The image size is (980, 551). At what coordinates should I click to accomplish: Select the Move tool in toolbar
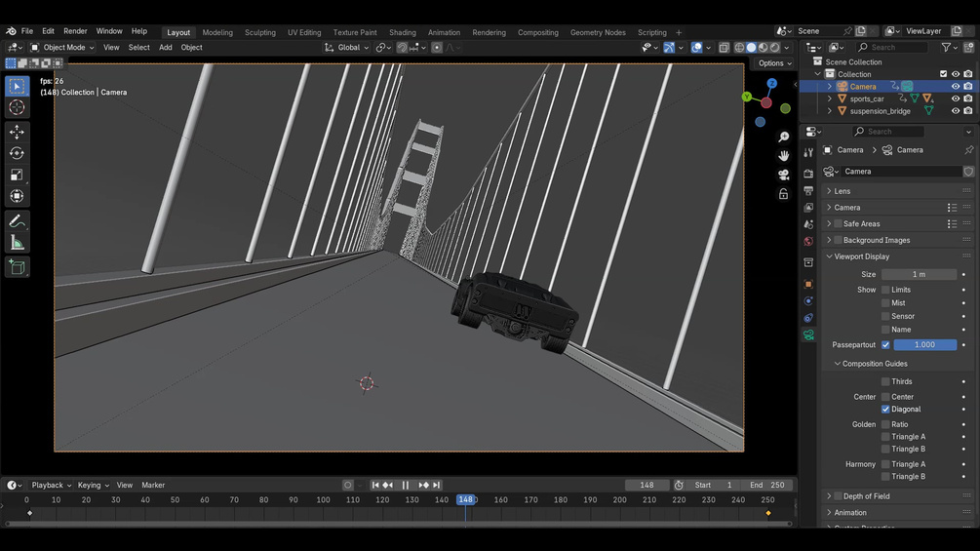click(17, 132)
